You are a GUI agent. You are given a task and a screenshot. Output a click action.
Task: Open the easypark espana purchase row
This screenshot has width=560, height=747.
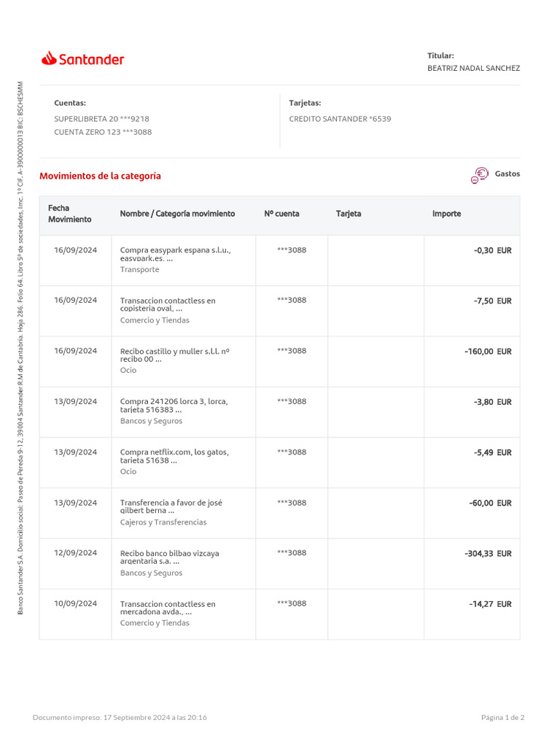[175, 254]
